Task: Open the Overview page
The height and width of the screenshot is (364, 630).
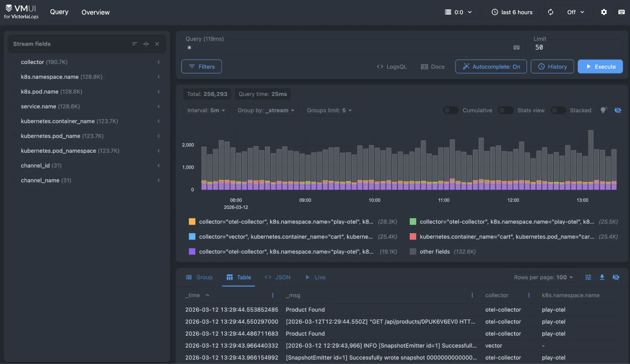Action: tap(95, 12)
